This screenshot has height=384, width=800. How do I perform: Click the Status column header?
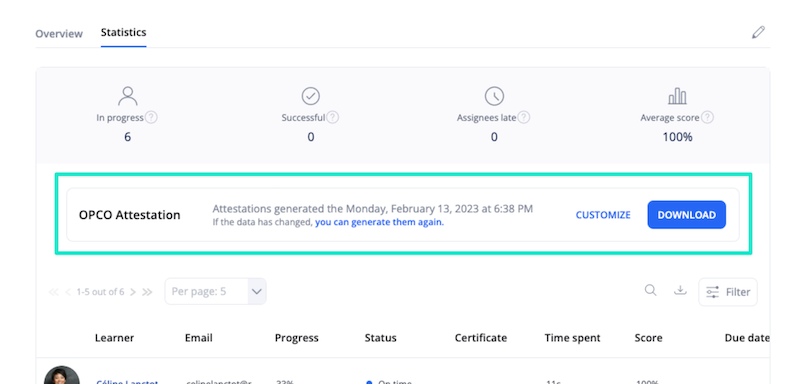381,338
